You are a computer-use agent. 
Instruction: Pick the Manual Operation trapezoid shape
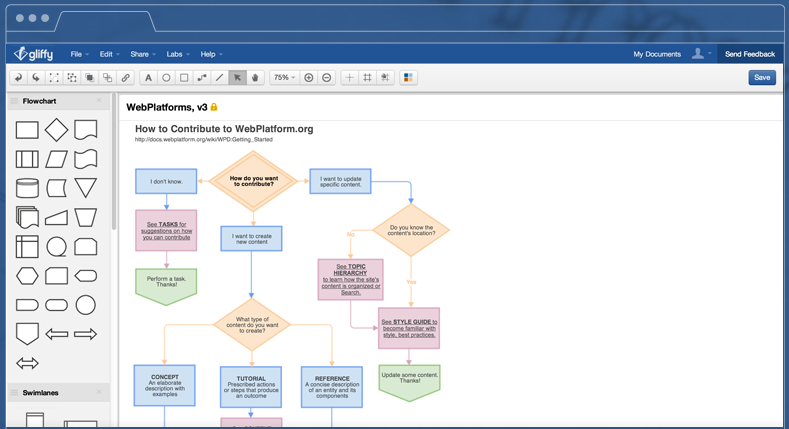pos(86,217)
